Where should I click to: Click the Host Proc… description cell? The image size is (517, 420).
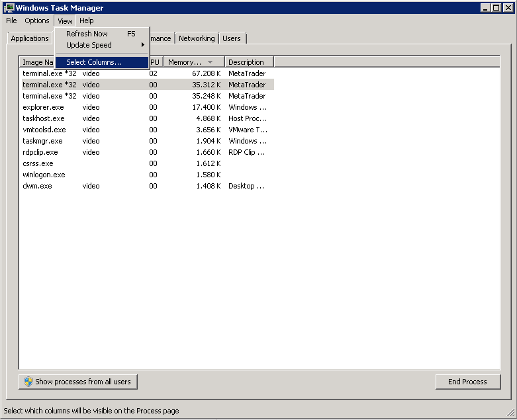(x=248, y=118)
